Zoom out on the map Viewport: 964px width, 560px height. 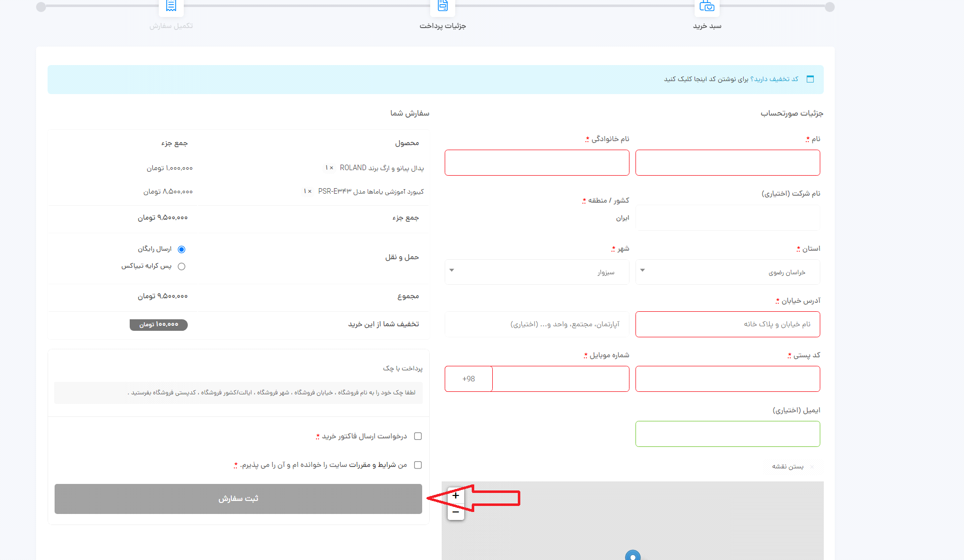pyautogui.click(x=456, y=512)
